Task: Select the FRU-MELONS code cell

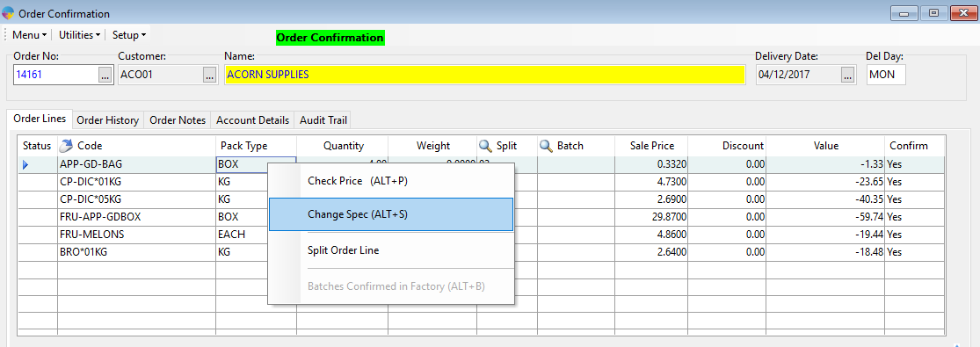Action: point(136,235)
